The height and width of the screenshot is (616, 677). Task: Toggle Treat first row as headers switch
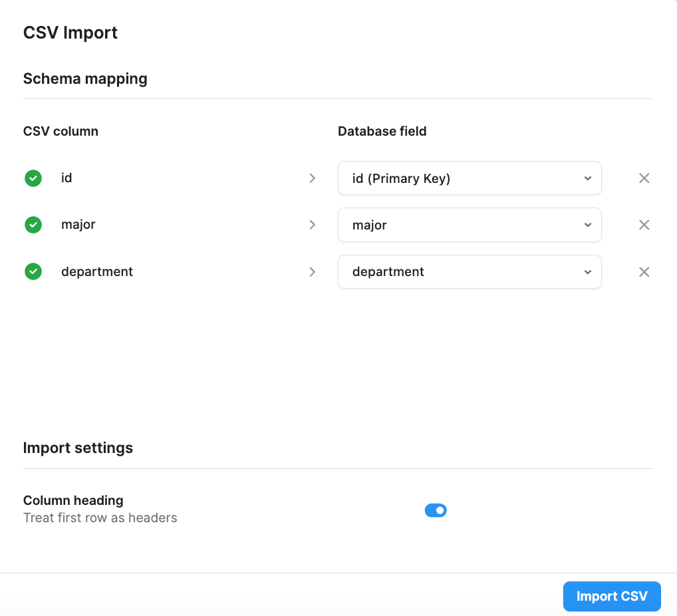tap(436, 510)
